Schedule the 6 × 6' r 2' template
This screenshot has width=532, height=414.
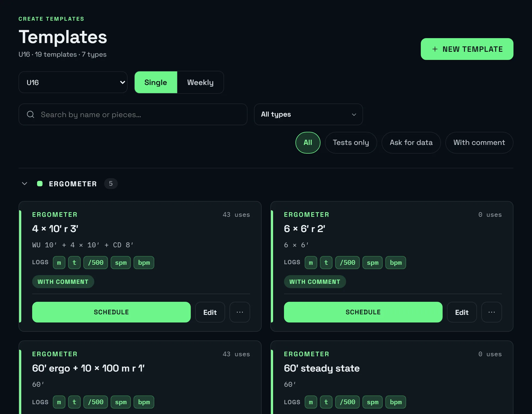click(x=363, y=312)
